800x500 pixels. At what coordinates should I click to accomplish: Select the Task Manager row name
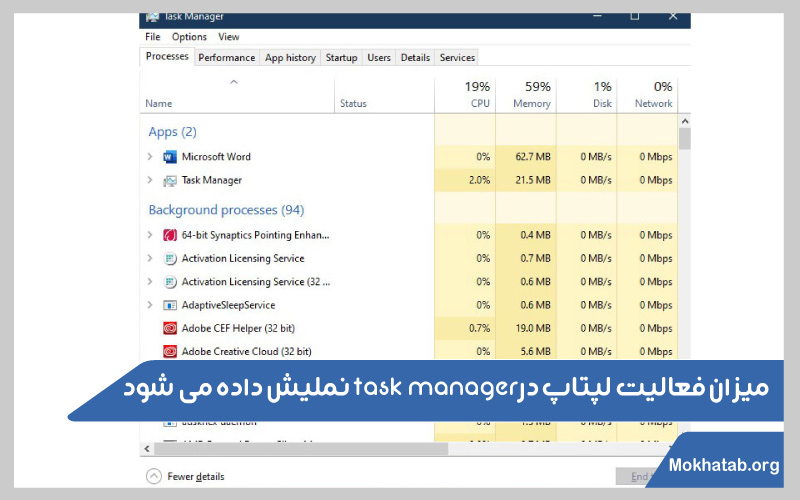tap(212, 180)
